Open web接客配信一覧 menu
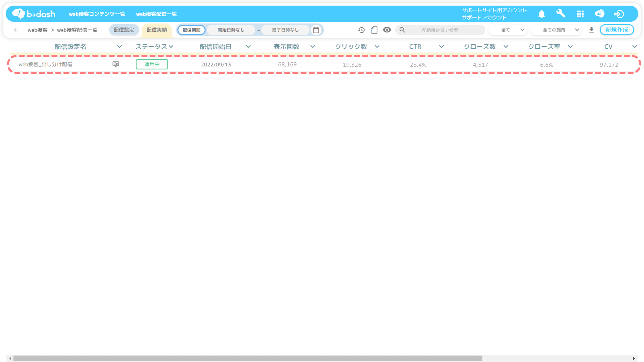The width and height of the screenshot is (644, 362). pos(156,14)
